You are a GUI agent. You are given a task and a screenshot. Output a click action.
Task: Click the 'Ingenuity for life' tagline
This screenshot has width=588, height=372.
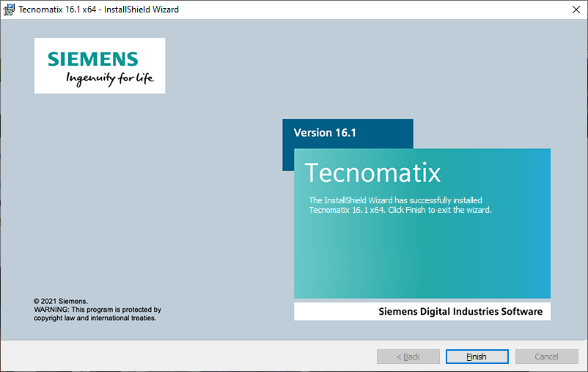tap(110, 79)
